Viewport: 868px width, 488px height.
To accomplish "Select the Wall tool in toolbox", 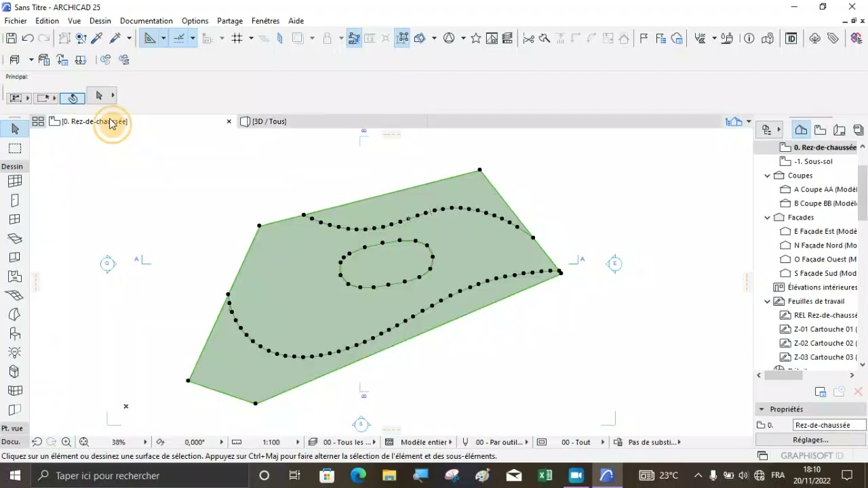I will [15, 181].
